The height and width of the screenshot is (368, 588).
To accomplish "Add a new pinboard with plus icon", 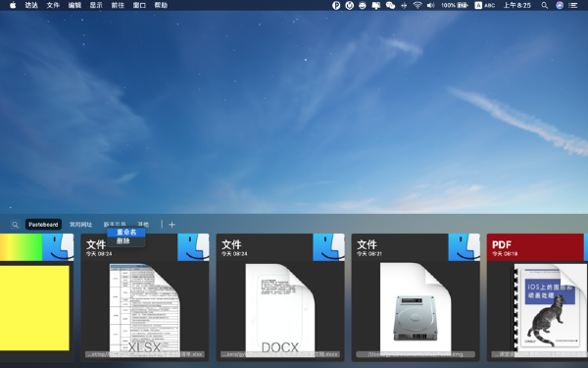I will 171,225.
